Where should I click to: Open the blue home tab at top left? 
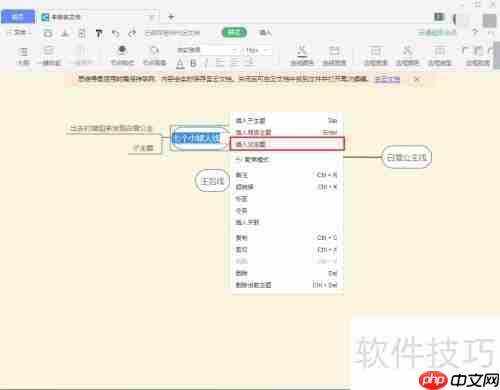click(x=18, y=17)
